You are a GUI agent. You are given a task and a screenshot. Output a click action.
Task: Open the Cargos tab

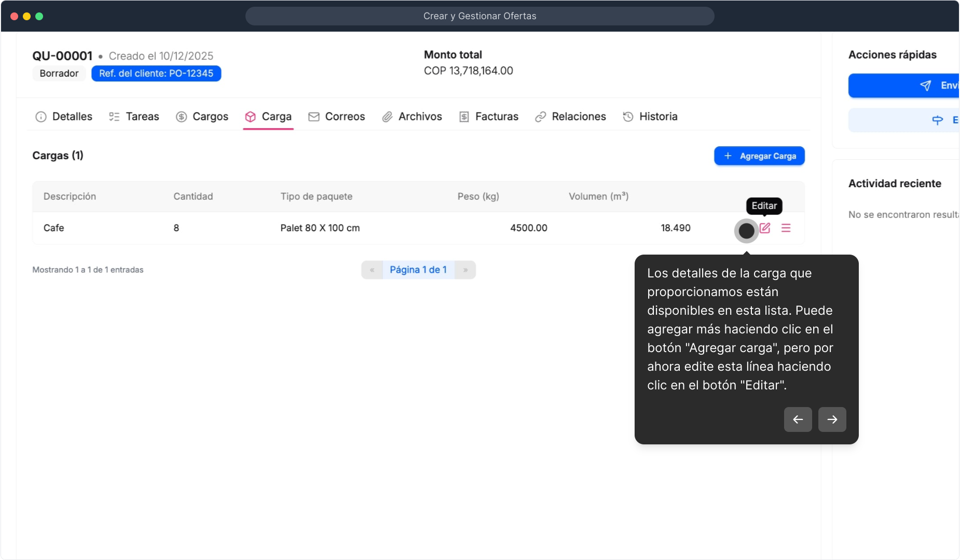click(x=202, y=117)
